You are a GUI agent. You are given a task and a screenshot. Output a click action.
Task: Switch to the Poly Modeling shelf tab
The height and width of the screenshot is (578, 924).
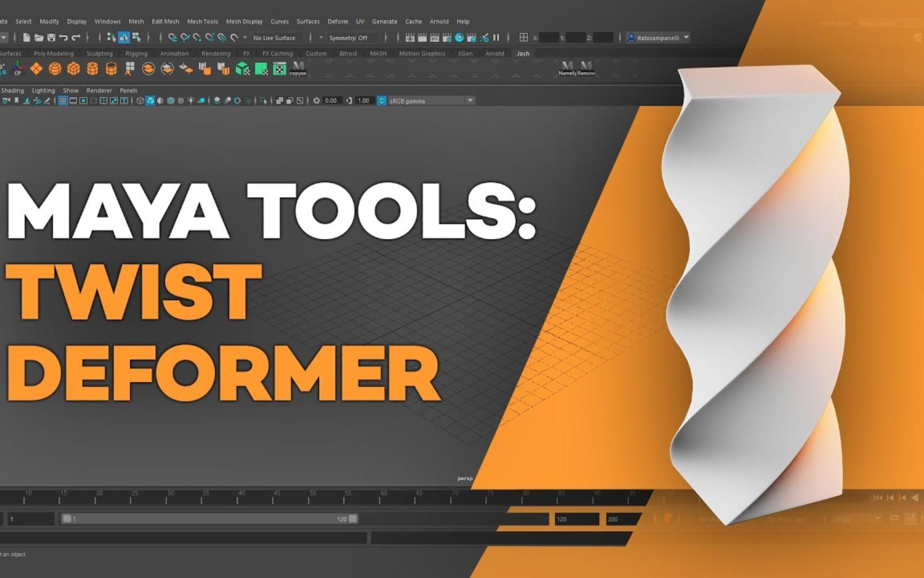[x=53, y=54]
